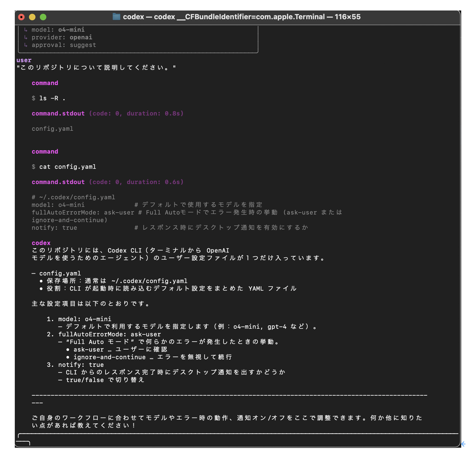Screen dimensions: 476x459
Task: Click the '2. fullAutoErrorMode: ask-user' list item
Action: 104,334
